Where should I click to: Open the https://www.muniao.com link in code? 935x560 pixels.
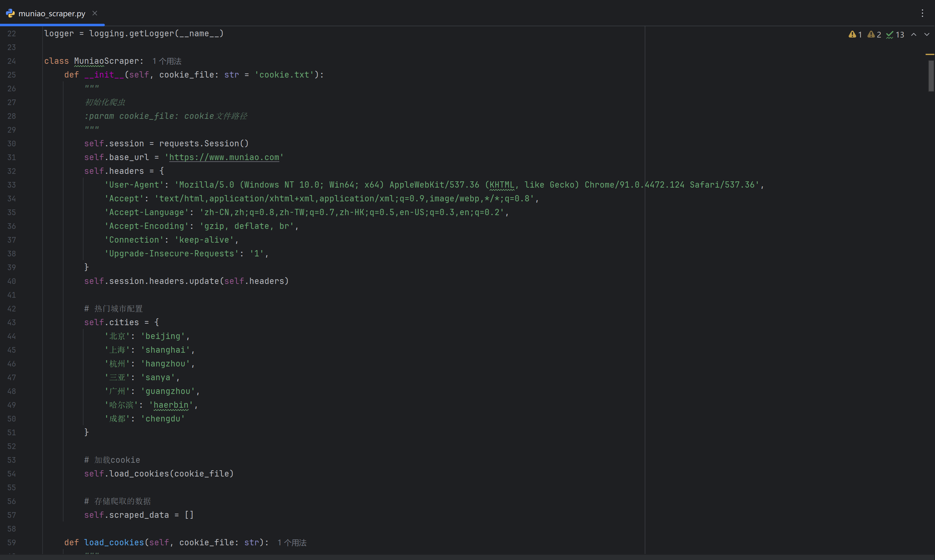(224, 157)
